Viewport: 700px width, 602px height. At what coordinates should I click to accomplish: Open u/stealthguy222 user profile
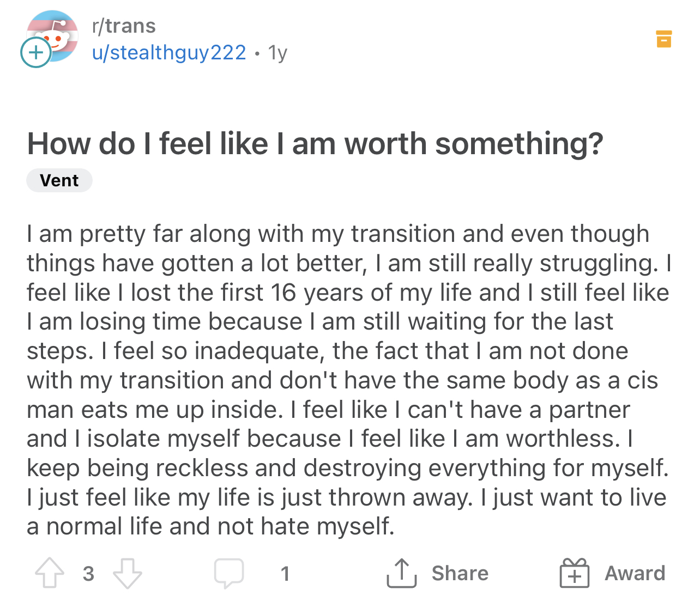coord(169,53)
